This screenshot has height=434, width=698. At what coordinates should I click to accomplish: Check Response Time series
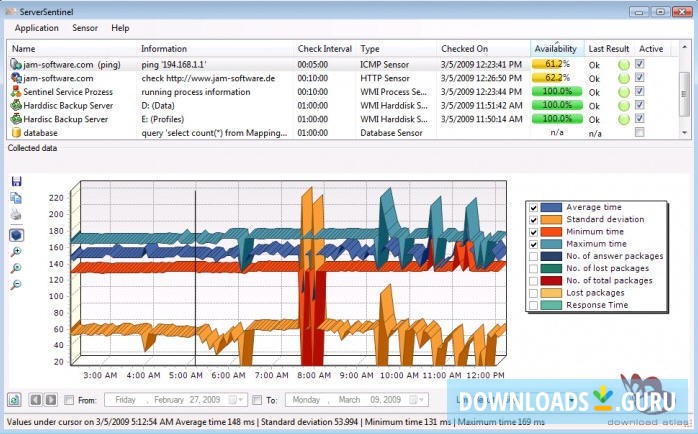coord(533,305)
